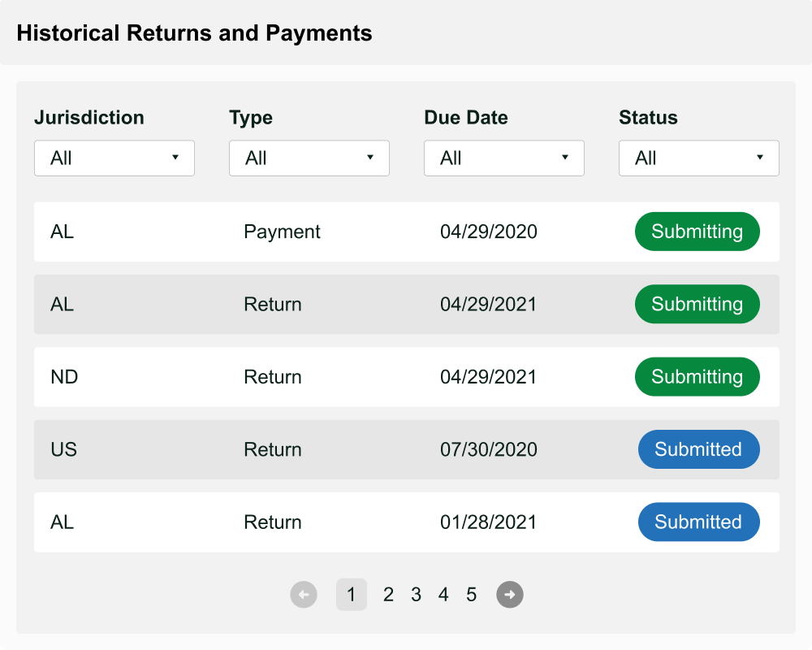This screenshot has width=812, height=650.
Task: Open the Status filter dropdown
Action: pyautogui.click(x=698, y=158)
